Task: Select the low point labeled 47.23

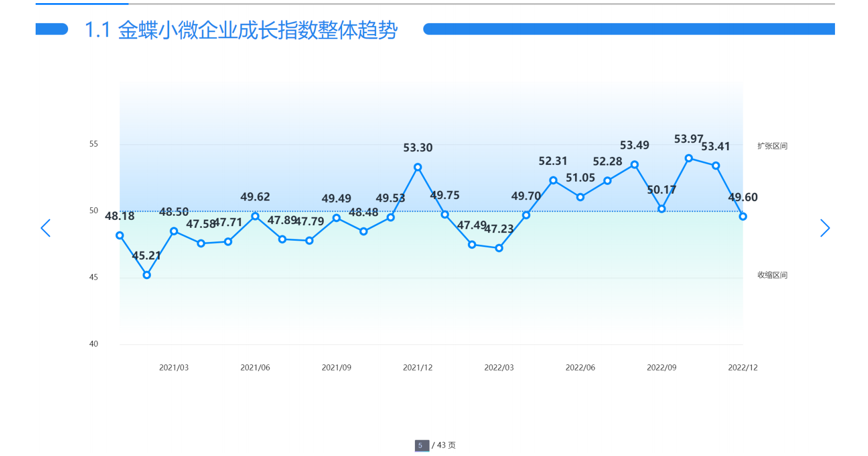Action: click(x=499, y=248)
